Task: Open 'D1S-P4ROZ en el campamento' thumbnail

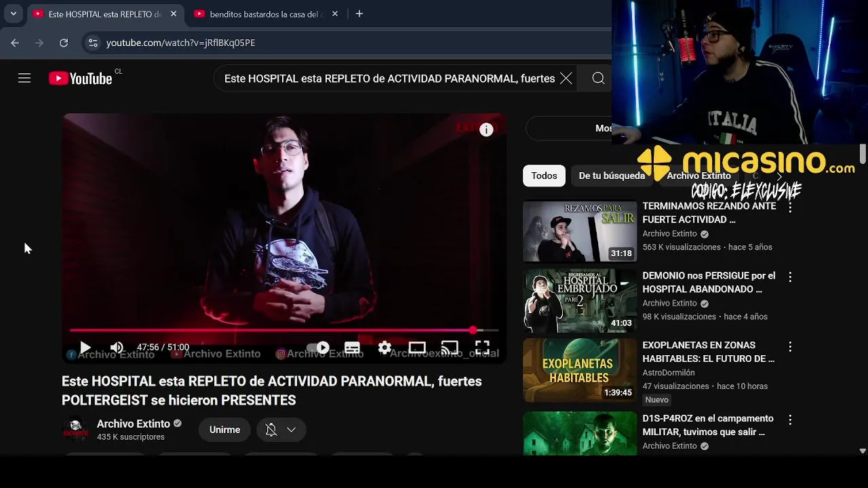Action: (580, 434)
